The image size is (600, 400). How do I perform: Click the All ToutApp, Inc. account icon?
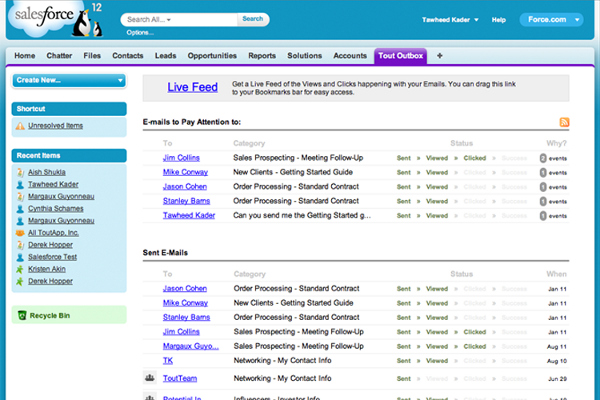(20, 233)
